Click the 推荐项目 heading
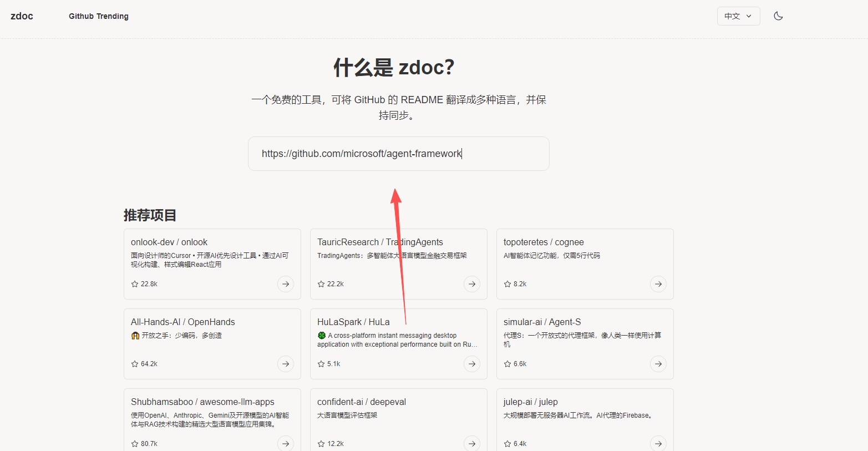The width and height of the screenshot is (868, 451). coord(150,215)
